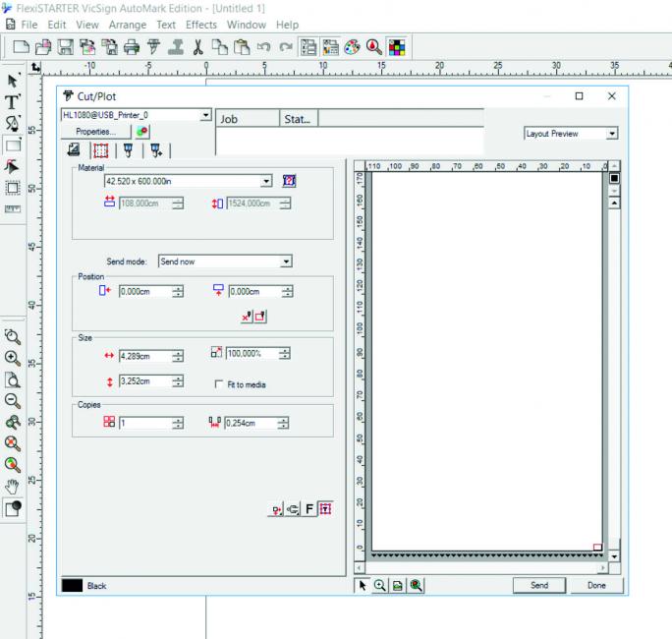Click the material settings icon beside size dropdown
672x639 pixels.
click(289, 181)
